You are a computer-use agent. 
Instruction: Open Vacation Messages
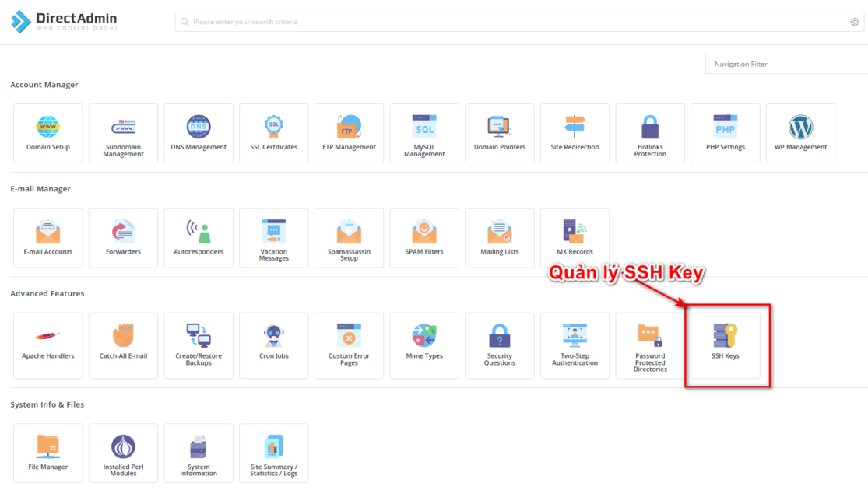pos(274,238)
